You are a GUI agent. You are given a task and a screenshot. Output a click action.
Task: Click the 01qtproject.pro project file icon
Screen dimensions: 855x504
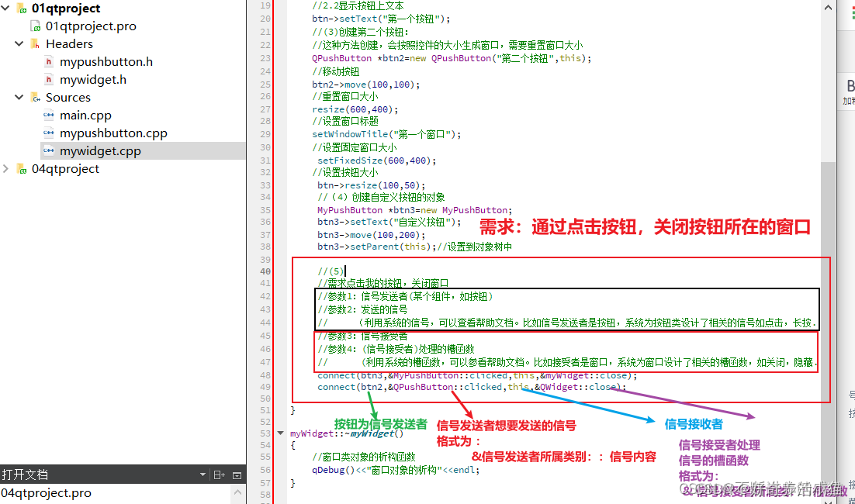(34, 26)
